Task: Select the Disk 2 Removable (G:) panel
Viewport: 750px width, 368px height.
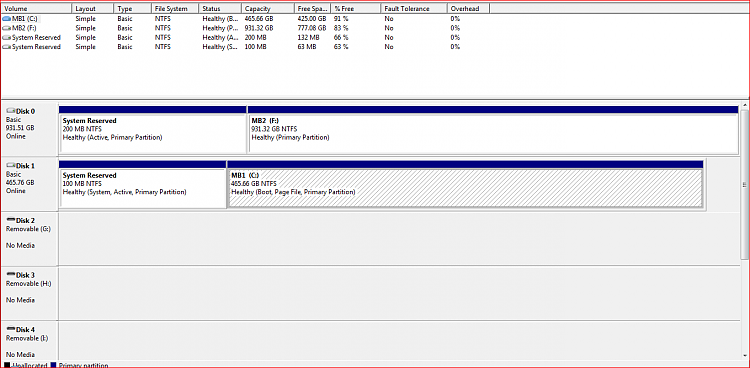Action: tap(29, 239)
